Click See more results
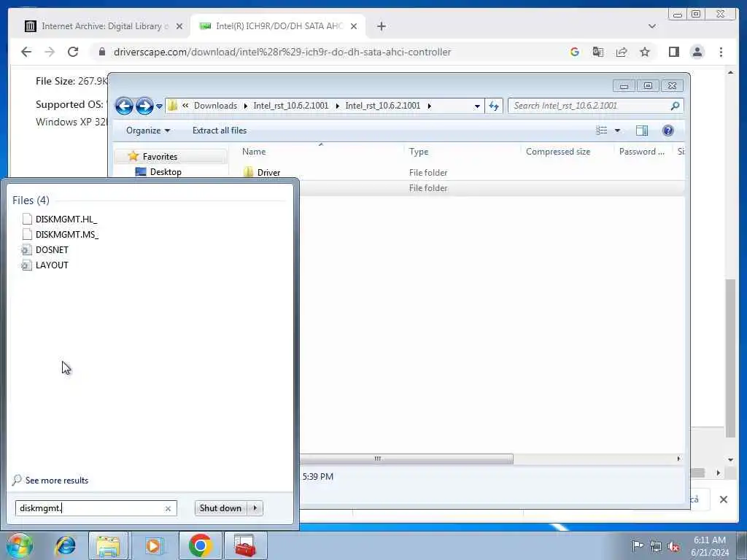 (x=57, y=481)
